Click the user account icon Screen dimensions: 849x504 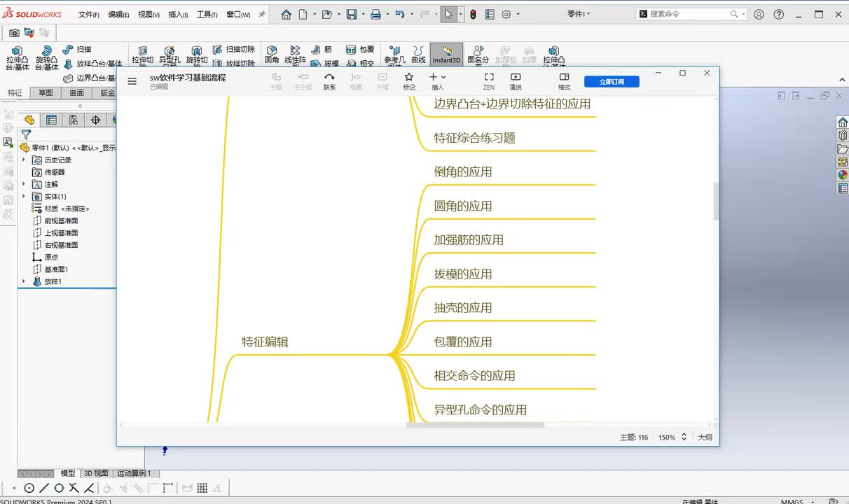pos(759,14)
